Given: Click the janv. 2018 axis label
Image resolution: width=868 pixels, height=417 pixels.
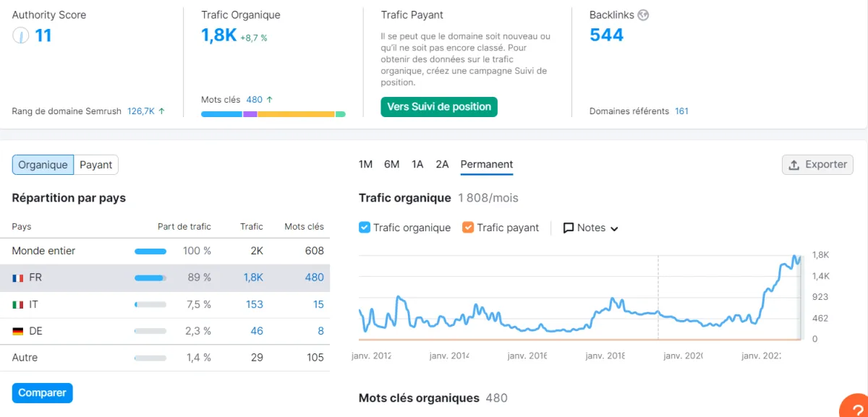Looking at the screenshot, I should tap(605, 356).
